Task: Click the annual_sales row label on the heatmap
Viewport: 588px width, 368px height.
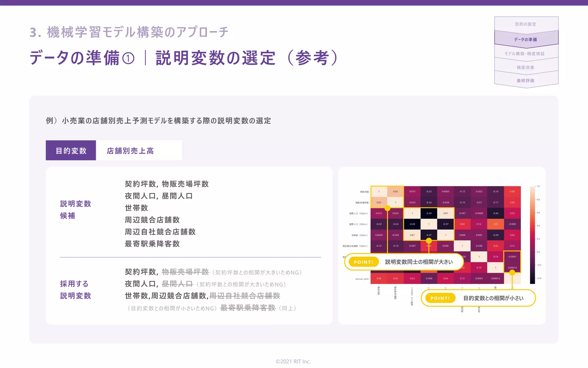Action: coord(362,279)
